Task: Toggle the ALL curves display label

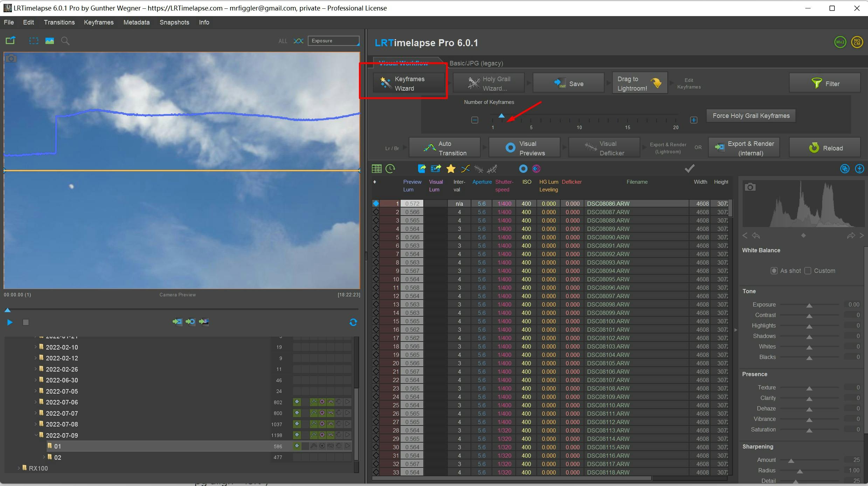Action: [283, 41]
